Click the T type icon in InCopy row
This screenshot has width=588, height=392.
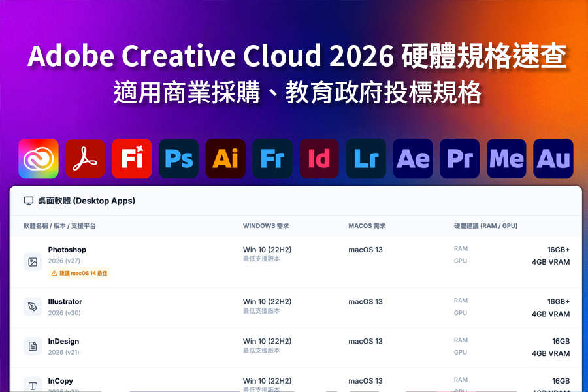click(33, 385)
